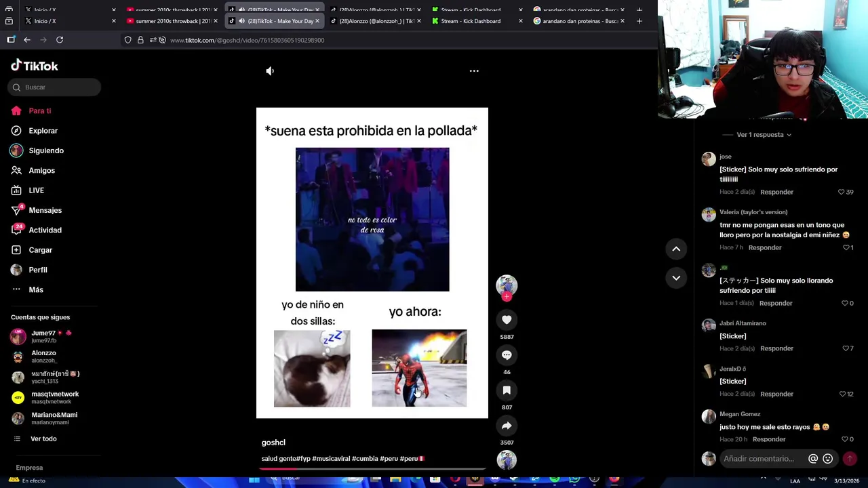Switch to Stream - Kick Dashboard tab
The image size is (868, 488).
(x=476, y=21)
